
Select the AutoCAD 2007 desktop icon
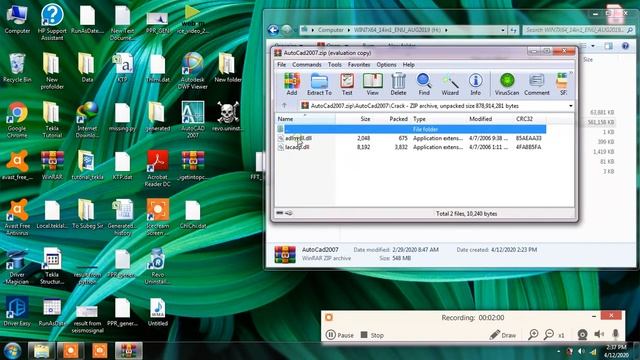pos(193,120)
